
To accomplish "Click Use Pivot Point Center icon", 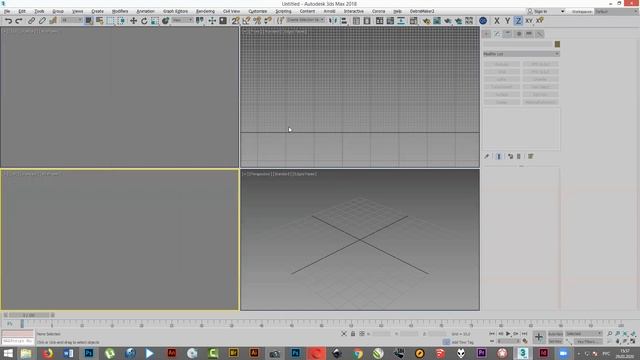I will (x=200, y=20).
